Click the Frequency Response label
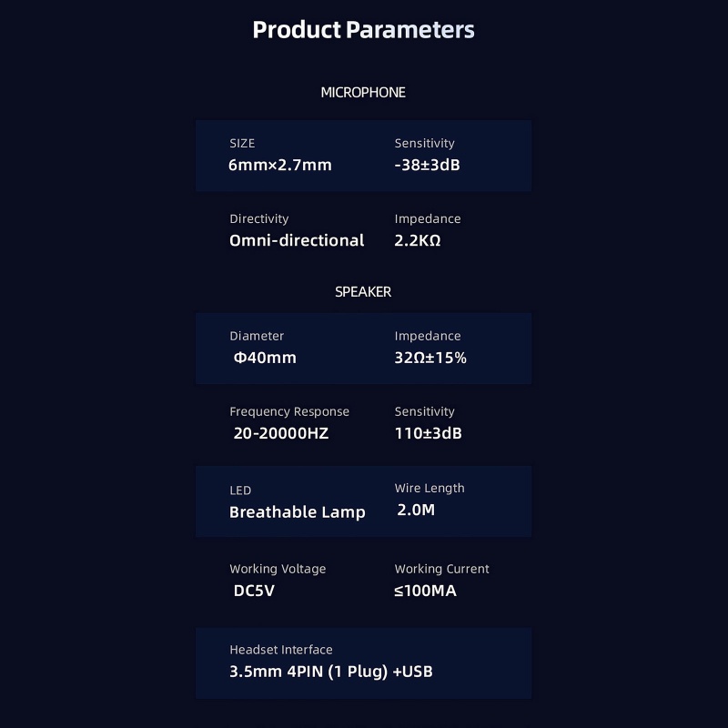Viewport: 728px width, 728px height. [289, 411]
